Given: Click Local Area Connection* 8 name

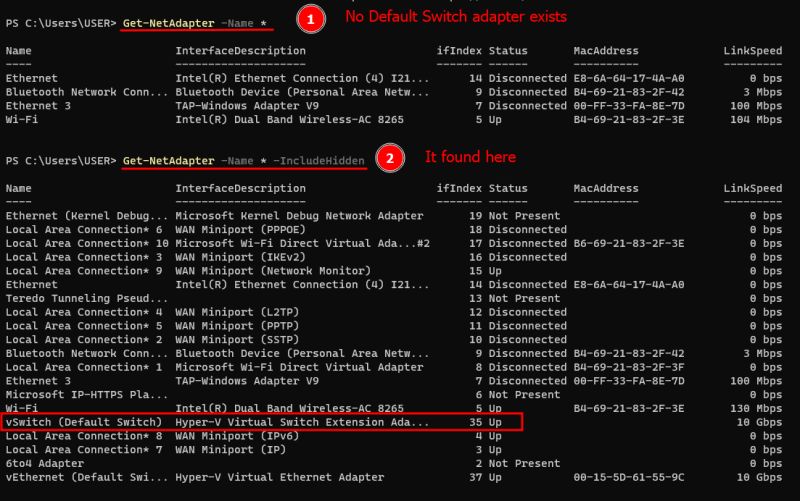Looking at the screenshot, I should pyautogui.click(x=84, y=436).
